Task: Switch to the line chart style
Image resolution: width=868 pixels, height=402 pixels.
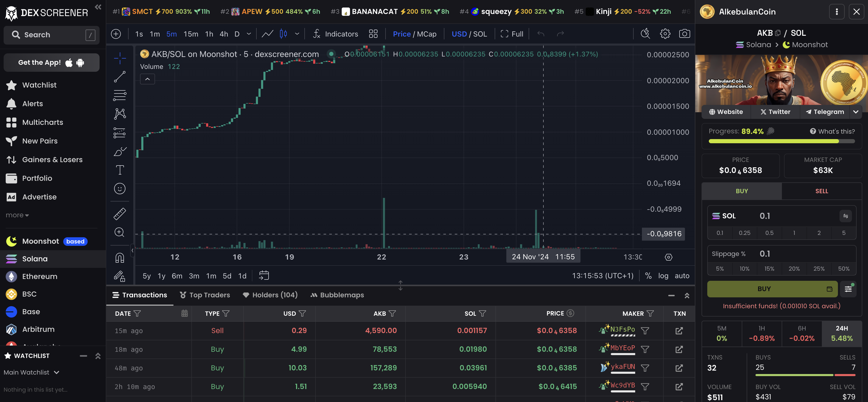Action: [x=267, y=34]
